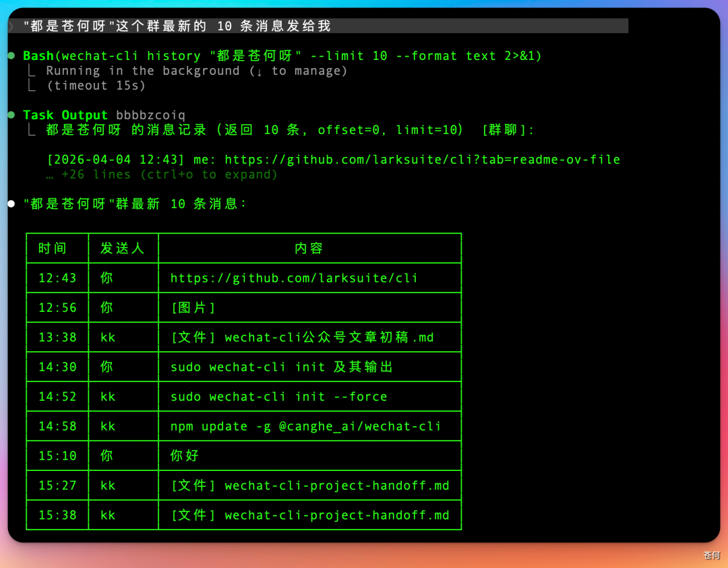Click the green status dot beside the Bash command

[x=11, y=55]
